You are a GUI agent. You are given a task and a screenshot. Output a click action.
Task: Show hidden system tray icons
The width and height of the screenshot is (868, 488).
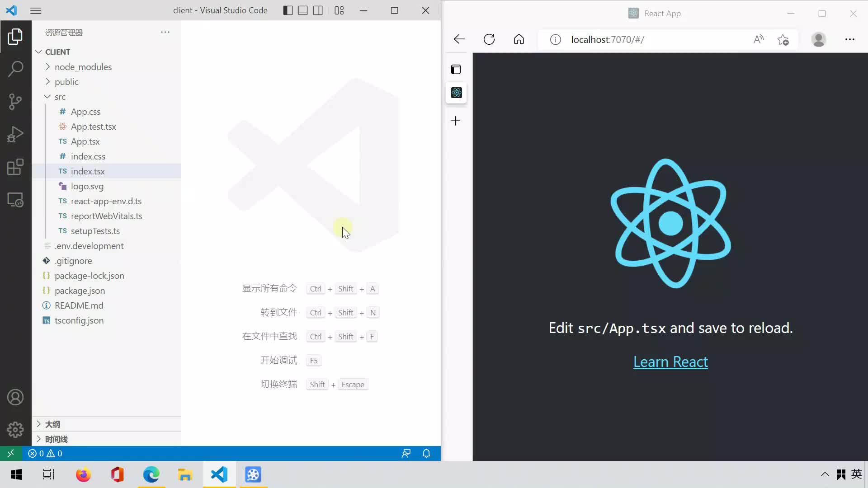click(825, 474)
